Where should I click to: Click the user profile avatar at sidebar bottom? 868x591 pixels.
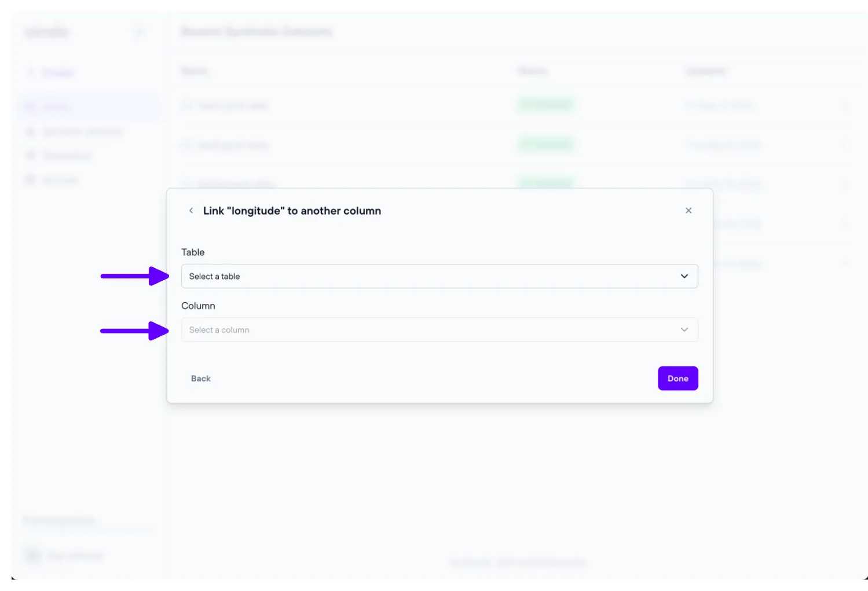[x=33, y=556]
